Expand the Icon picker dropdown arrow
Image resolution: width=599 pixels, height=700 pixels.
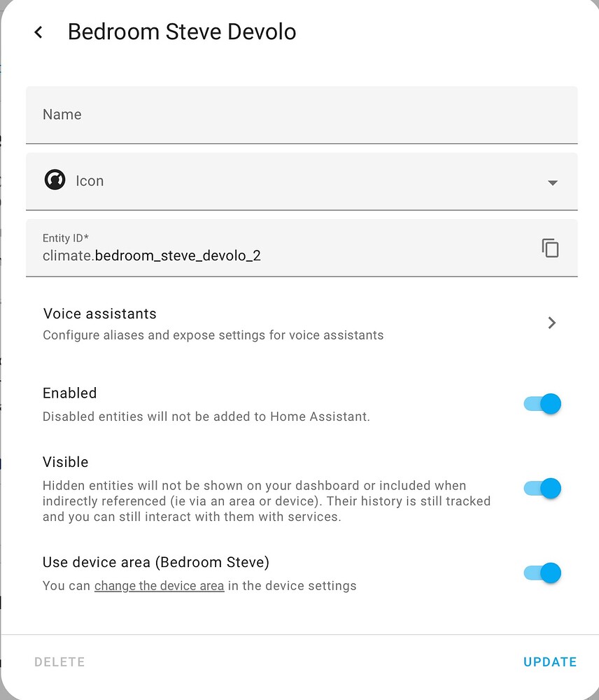(552, 182)
